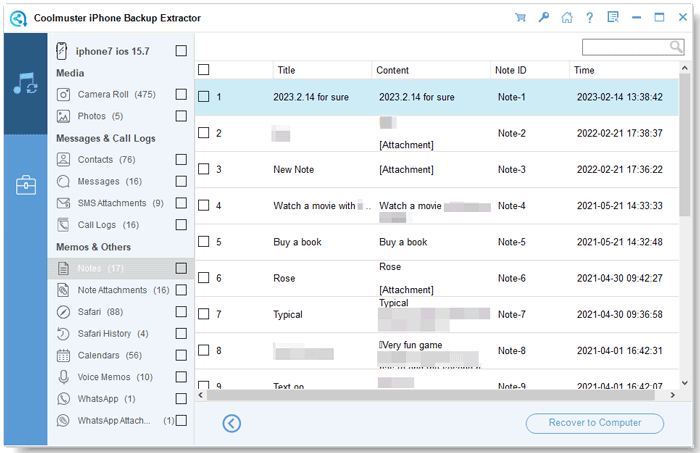Open the feedback note icon in title bar
The width and height of the screenshot is (700, 453).
613,17
